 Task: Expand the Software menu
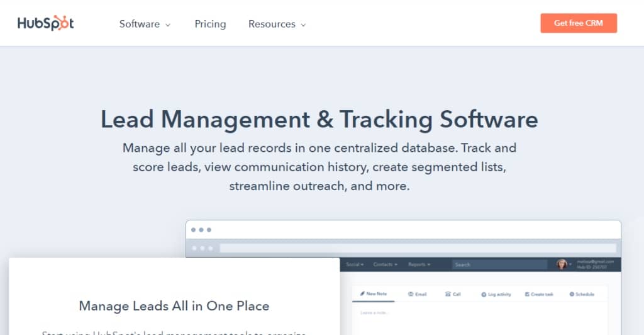(x=145, y=25)
